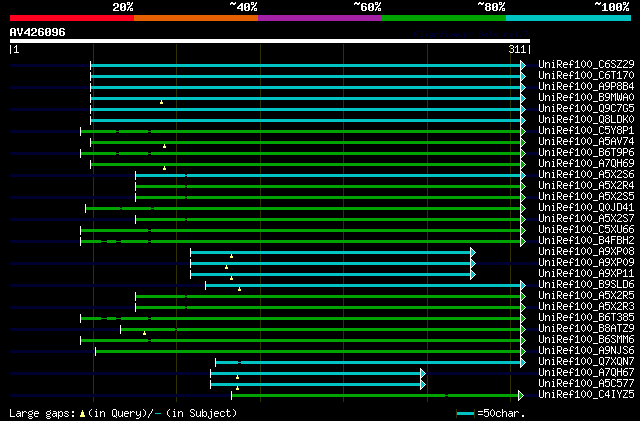This screenshot has height=421, width=640.
Task: Click the 311 end position label
Action: tap(517, 49)
